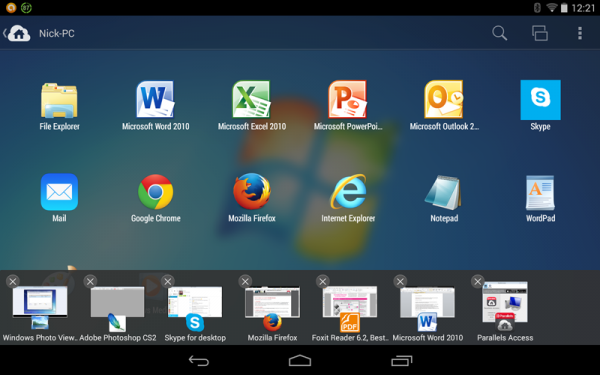Close the Windows Photo Viewer window

coord(13,282)
